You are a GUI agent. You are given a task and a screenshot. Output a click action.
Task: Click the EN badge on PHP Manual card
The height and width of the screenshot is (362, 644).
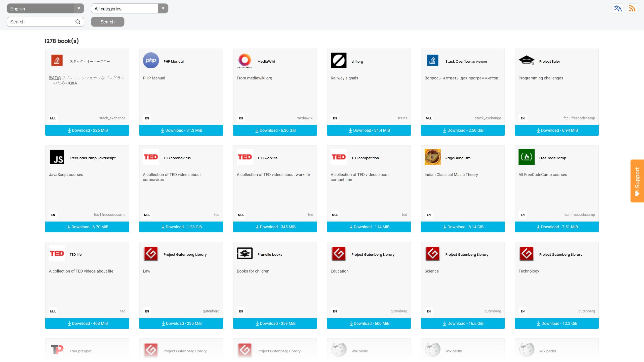click(x=147, y=118)
